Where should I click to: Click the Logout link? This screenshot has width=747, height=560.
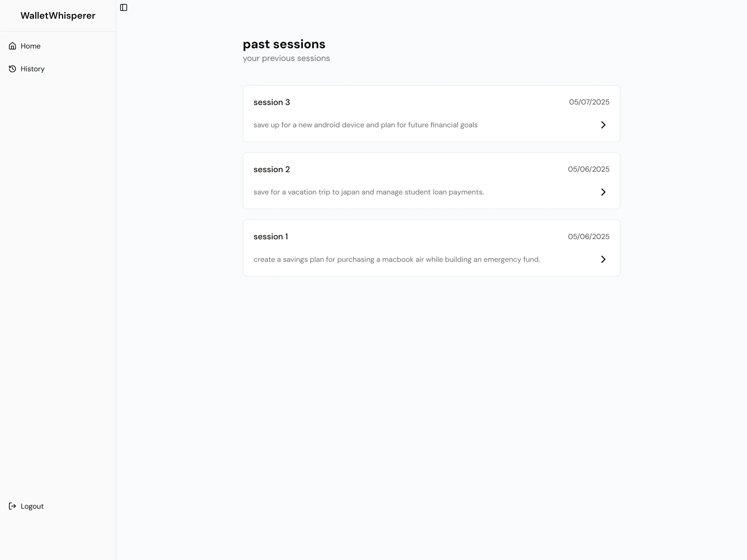click(32, 506)
